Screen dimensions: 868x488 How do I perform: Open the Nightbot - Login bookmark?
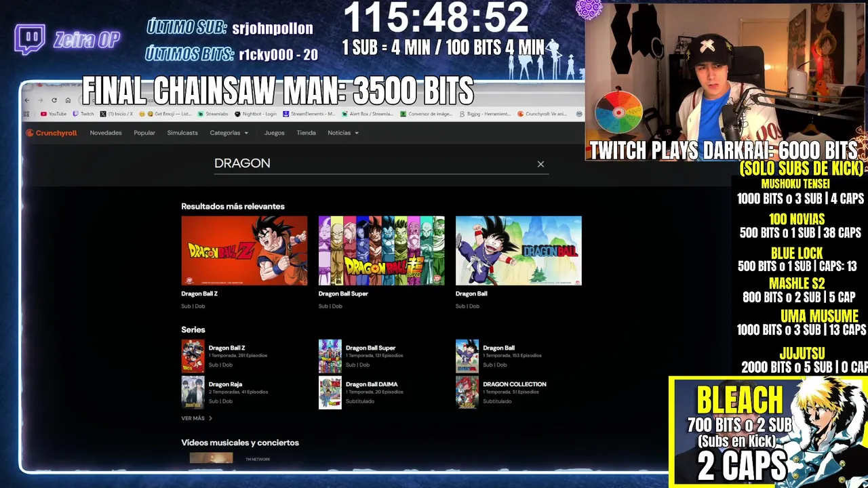tap(256, 114)
